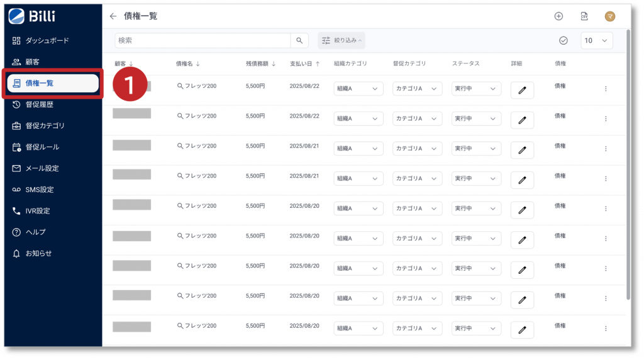Open the 組織A dropdown in the first row

pyautogui.click(x=358, y=89)
